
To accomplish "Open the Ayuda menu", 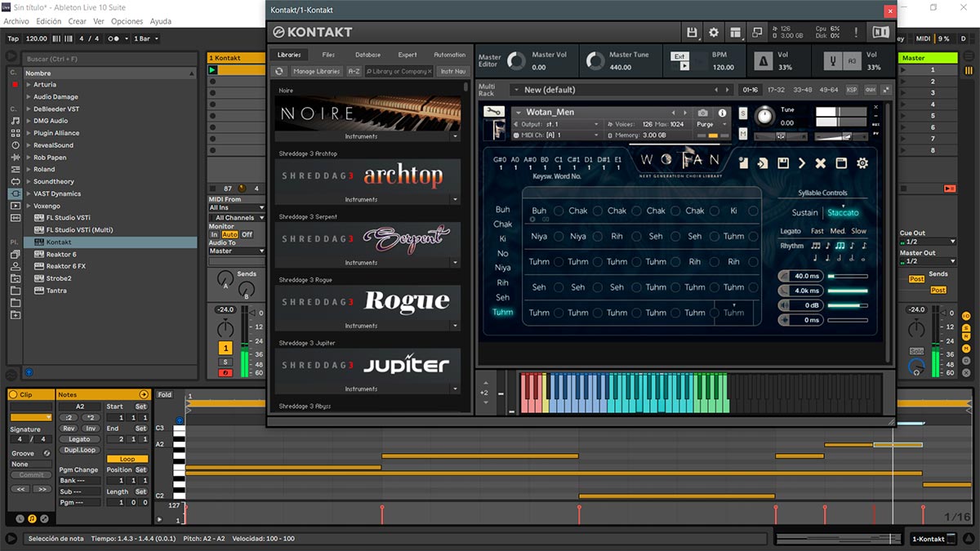I will [x=161, y=21].
